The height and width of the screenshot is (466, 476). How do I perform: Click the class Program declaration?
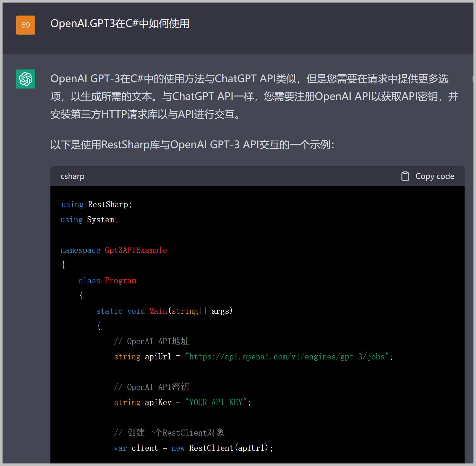click(107, 280)
